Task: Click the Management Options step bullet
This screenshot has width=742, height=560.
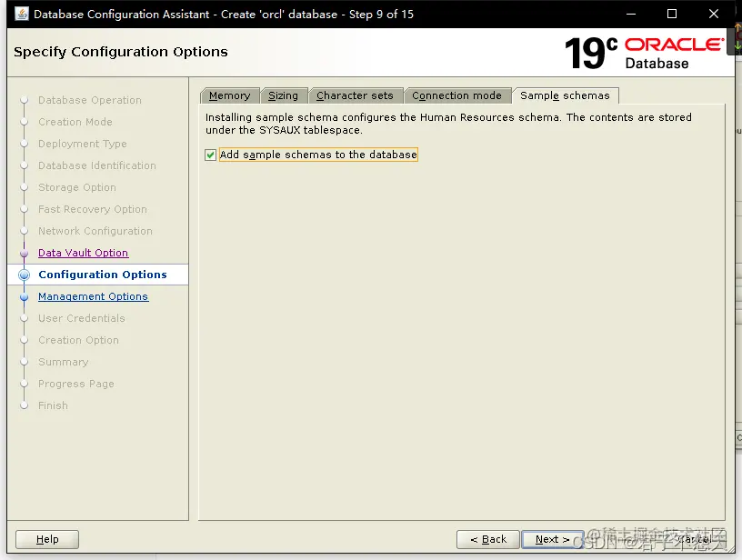Action: tap(25, 296)
